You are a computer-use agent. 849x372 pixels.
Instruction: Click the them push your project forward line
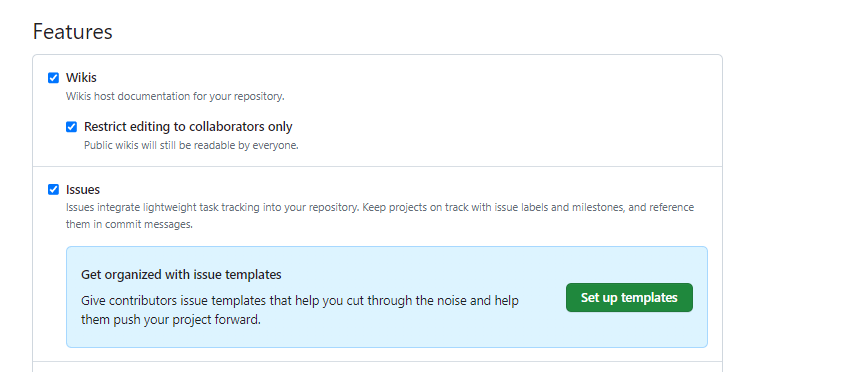pos(171,320)
